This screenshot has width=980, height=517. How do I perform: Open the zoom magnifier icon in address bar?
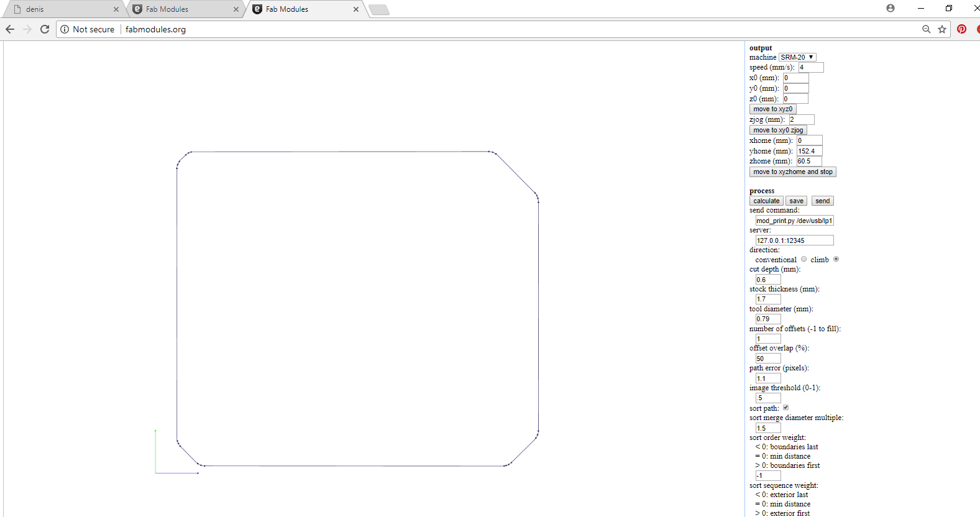click(927, 29)
